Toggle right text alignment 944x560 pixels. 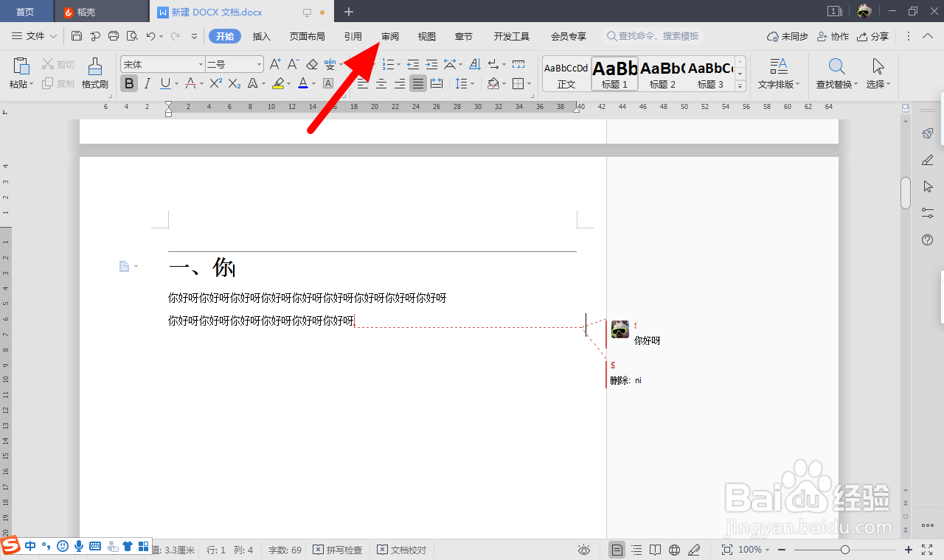click(400, 83)
